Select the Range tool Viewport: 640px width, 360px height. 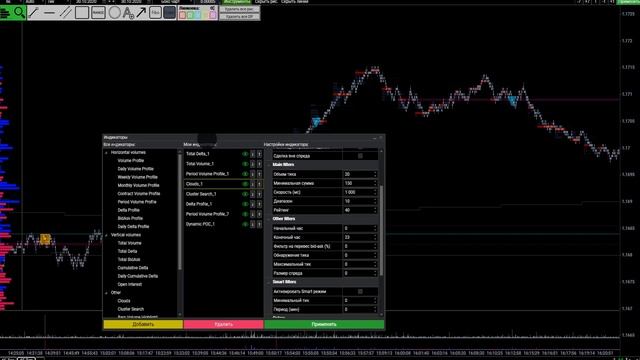pos(98,13)
